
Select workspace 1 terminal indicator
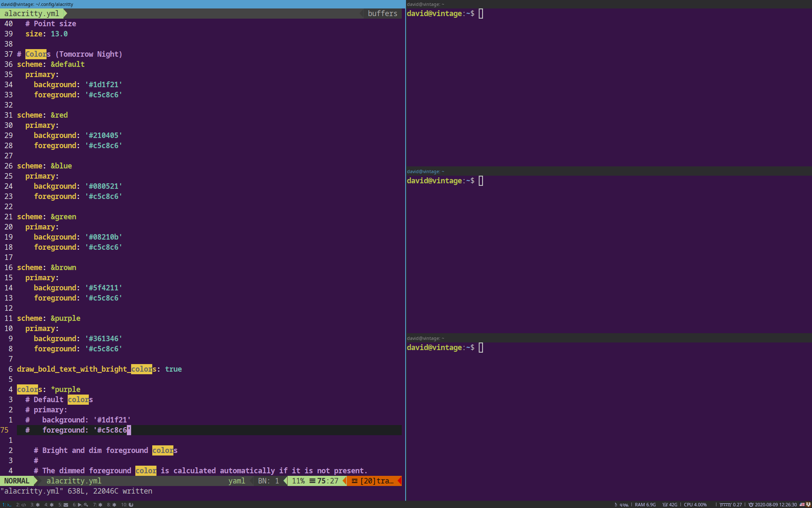click(7, 505)
